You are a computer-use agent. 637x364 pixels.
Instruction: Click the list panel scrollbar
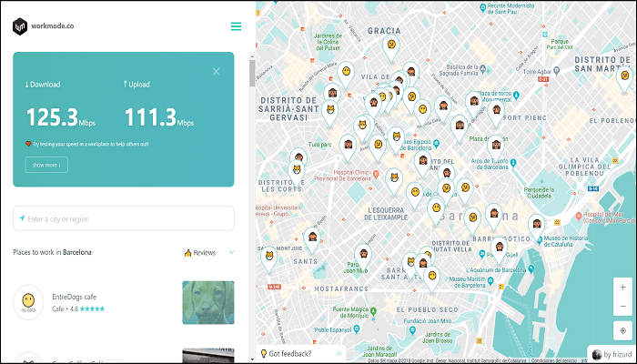(x=252, y=73)
